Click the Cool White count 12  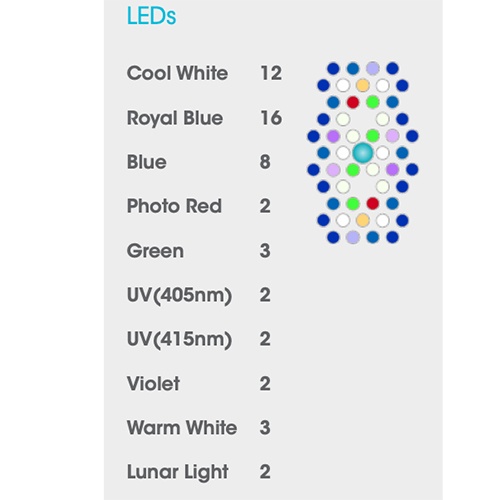point(271,73)
